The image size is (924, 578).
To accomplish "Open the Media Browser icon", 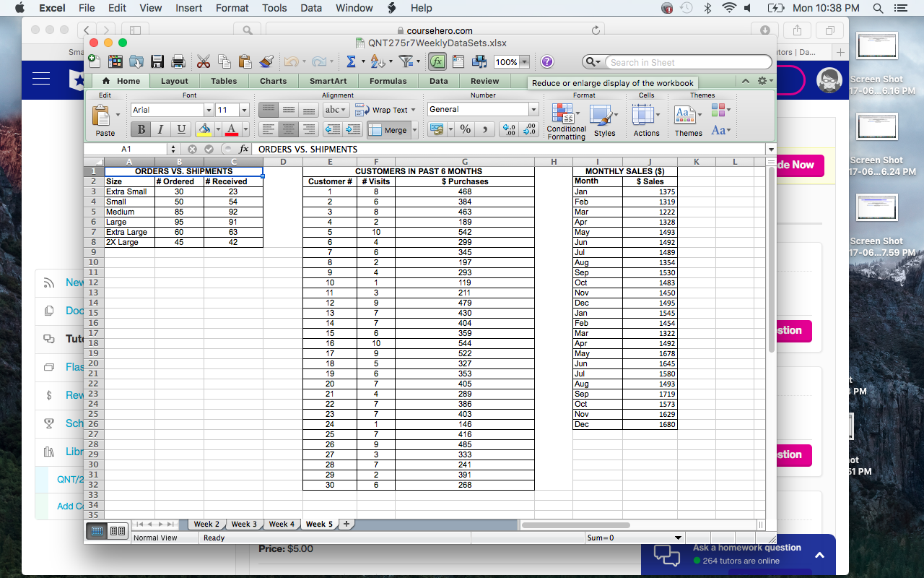I will [479, 62].
